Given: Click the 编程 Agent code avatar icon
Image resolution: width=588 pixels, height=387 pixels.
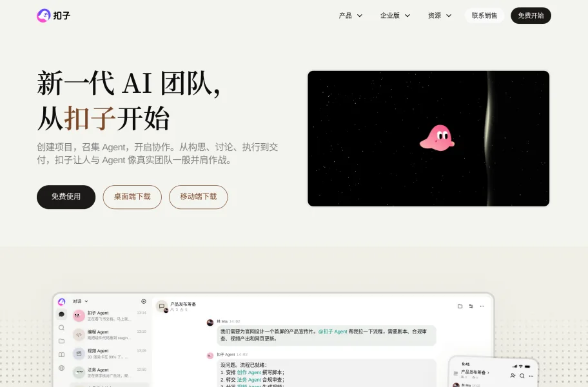Looking at the screenshot, I should coord(79,335).
